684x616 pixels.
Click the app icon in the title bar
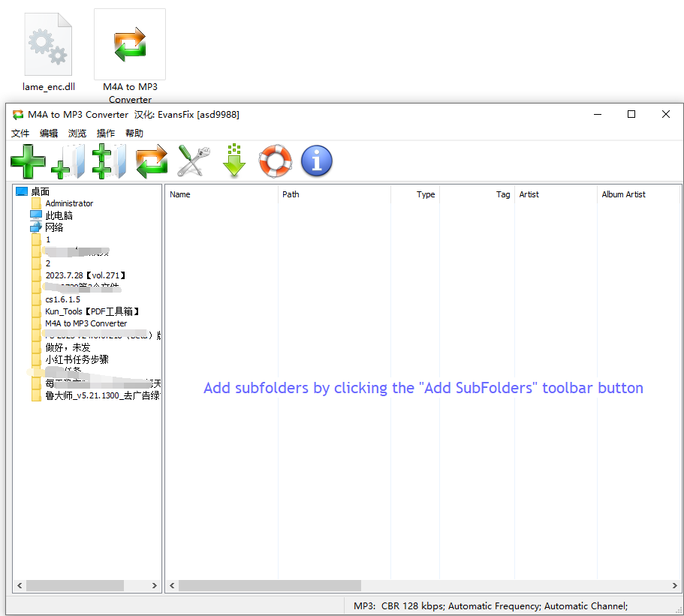18,115
